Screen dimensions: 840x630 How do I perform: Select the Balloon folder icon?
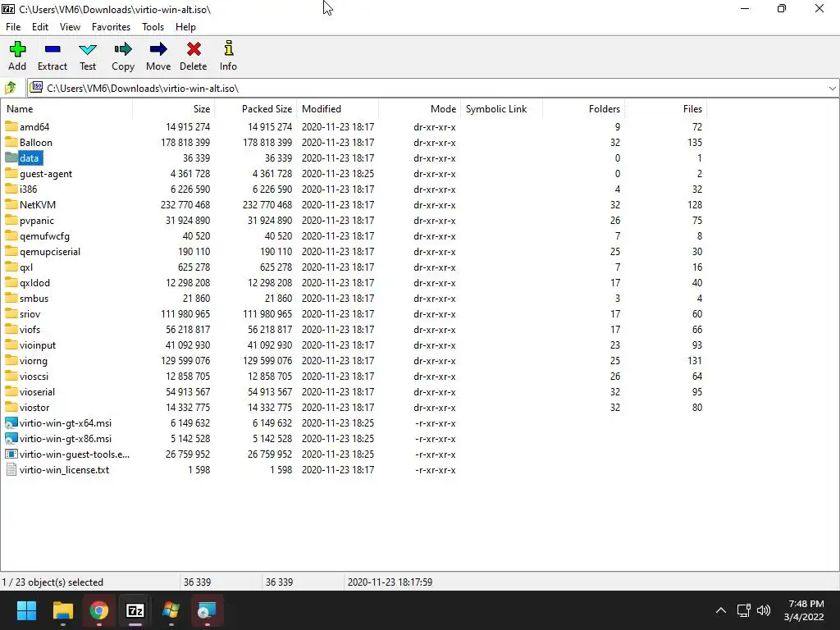tap(11, 142)
